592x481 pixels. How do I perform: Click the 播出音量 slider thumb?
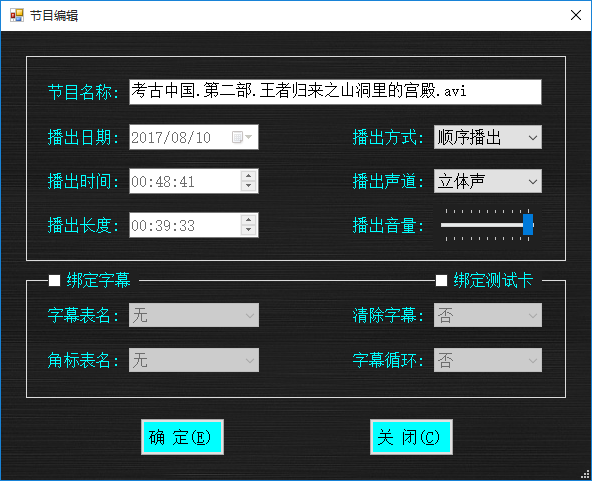click(x=528, y=225)
